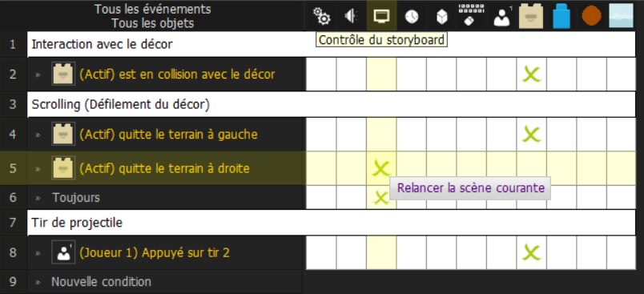
Task: Toggle the action check mark in line 2
Action: [532, 75]
